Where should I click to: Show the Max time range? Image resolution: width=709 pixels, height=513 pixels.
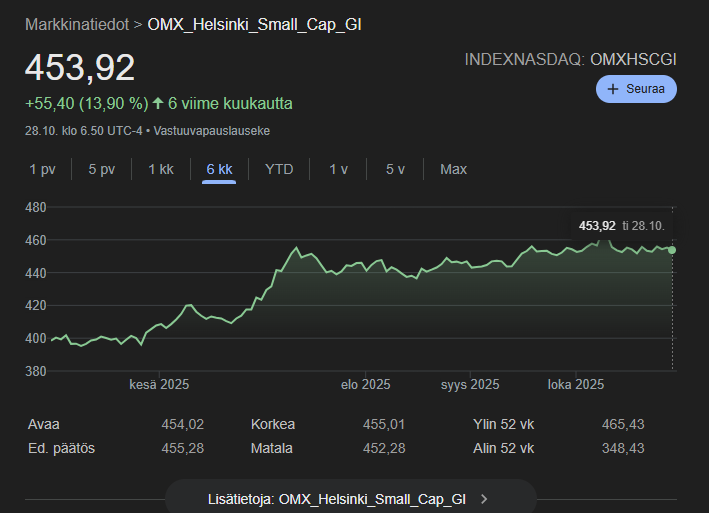(x=453, y=169)
